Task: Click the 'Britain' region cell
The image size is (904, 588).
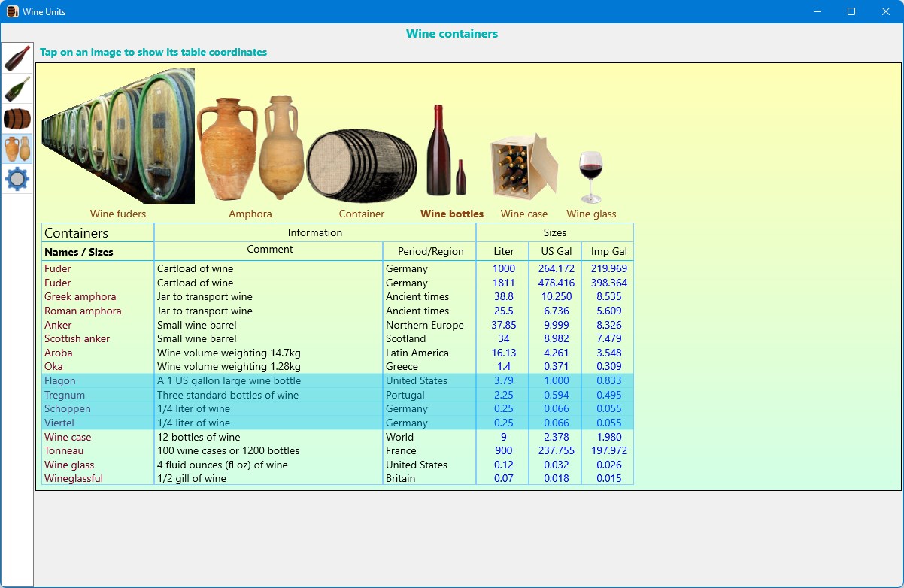Action: [x=401, y=478]
